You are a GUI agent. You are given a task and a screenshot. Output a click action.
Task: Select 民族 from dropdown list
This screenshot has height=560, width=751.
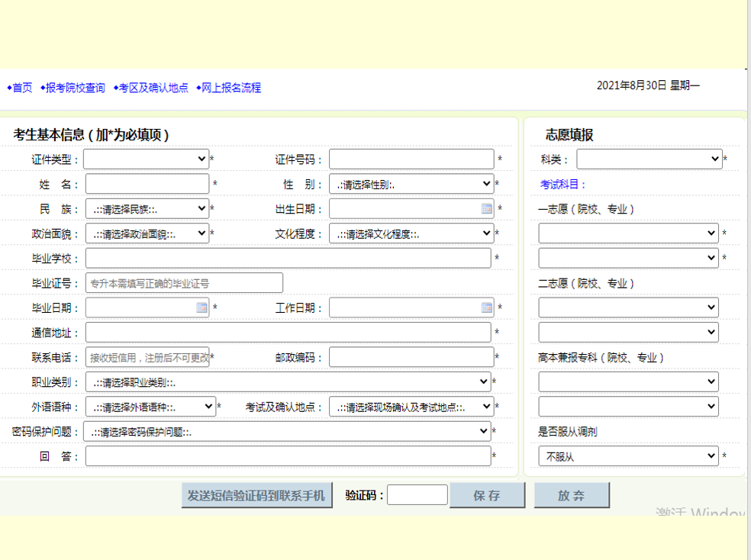click(x=147, y=208)
